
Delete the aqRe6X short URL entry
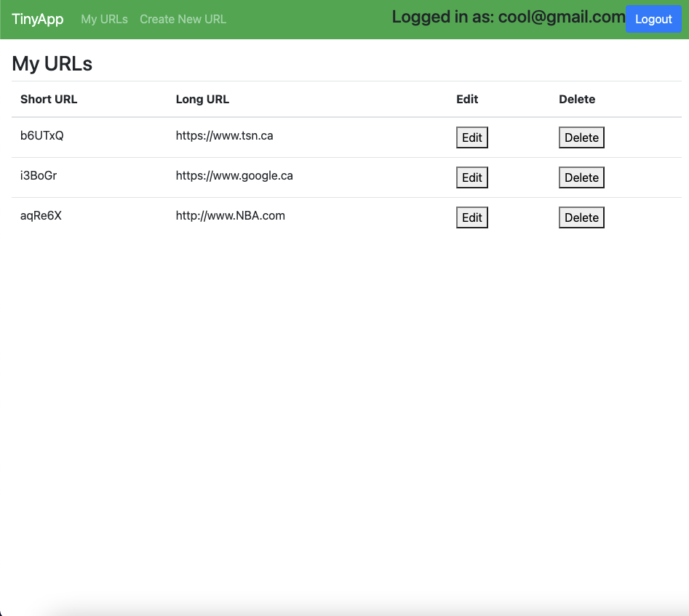(x=581, y=217)
